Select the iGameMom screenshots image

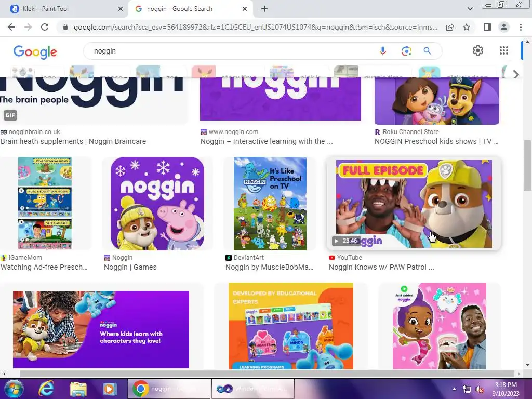coord(45,203)
